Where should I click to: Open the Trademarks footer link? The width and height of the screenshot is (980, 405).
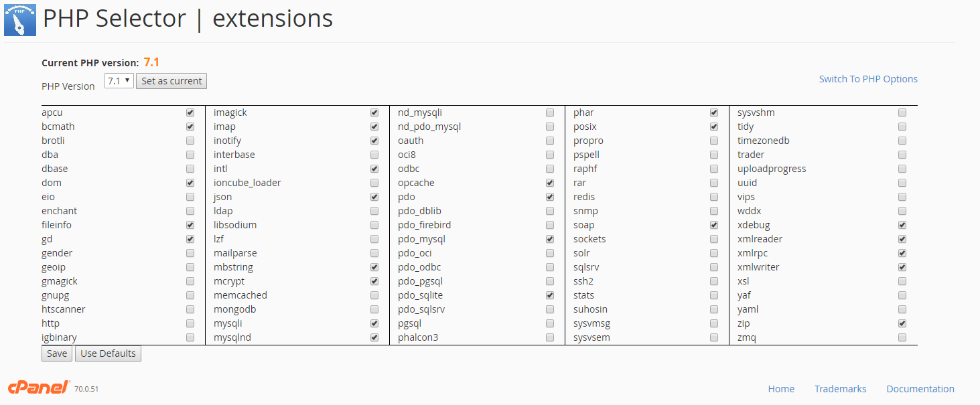coord(840,389)
